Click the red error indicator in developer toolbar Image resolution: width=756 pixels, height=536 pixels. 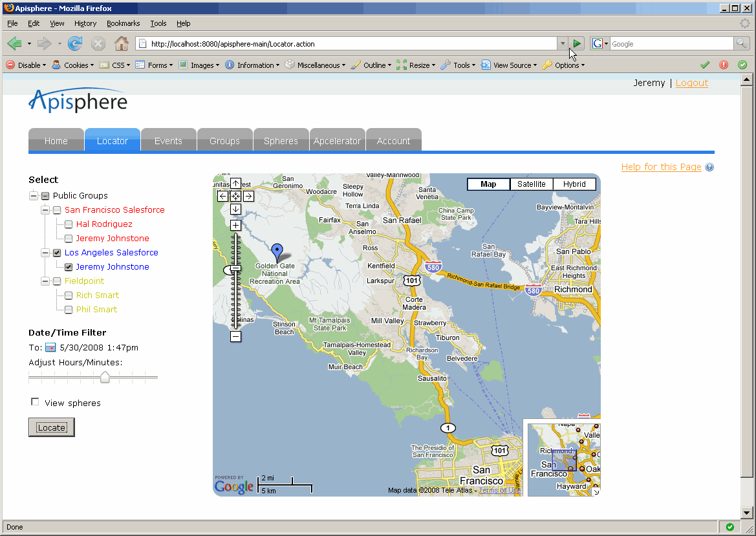point(724,65)
